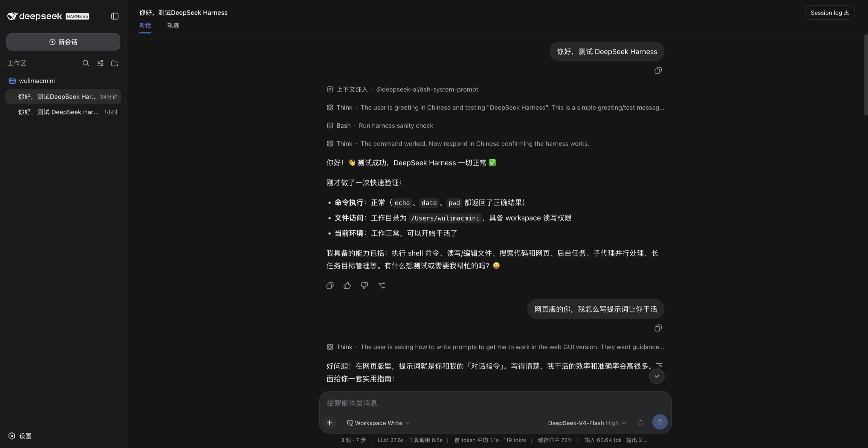The height and width of the screenshot is (448, 868).
Task: Open settings via the gear icon
Action: click(12, 436)
